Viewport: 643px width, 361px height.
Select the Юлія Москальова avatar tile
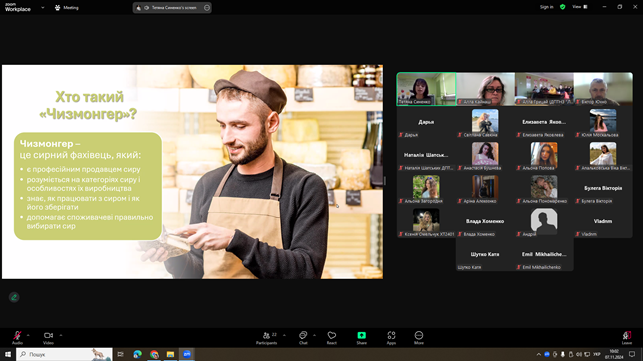603,122
